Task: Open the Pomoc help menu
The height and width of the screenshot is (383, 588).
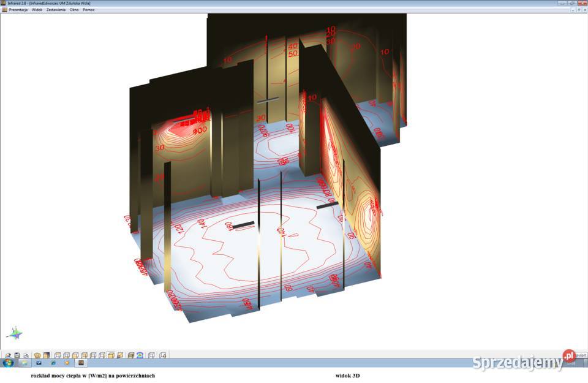Action: pos(89,10)
